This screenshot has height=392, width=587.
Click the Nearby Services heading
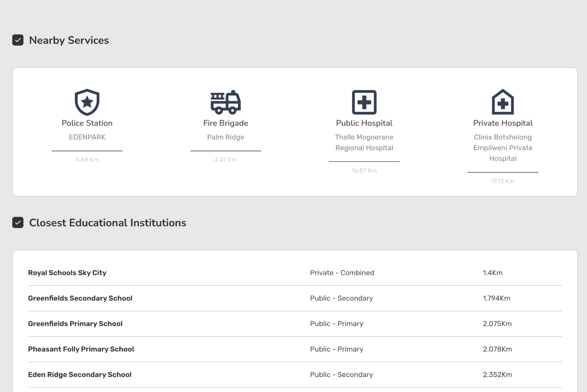click(69, 40)
